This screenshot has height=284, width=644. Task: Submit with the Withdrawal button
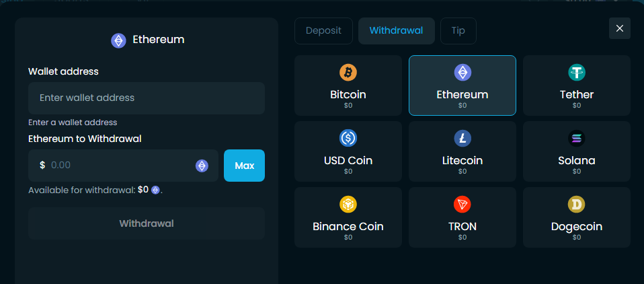coord(147,223)
